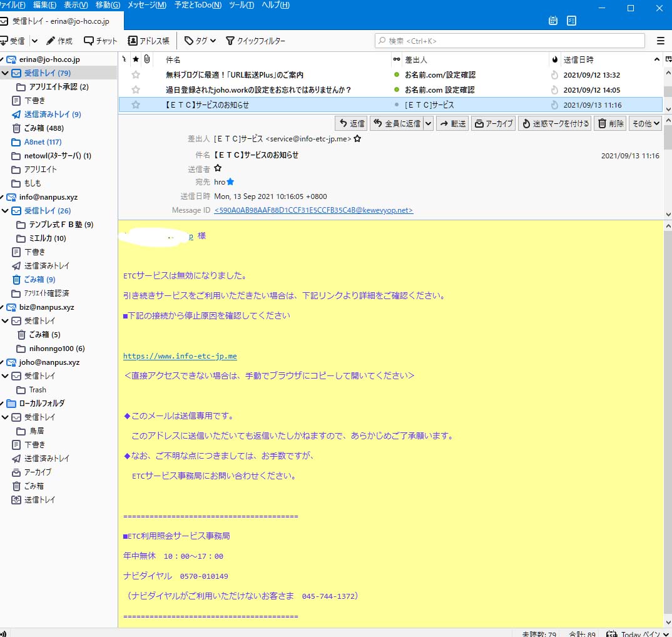
Task: Open the calendar icon near top right
Action: pyautogui.click(x=552, y=21)
